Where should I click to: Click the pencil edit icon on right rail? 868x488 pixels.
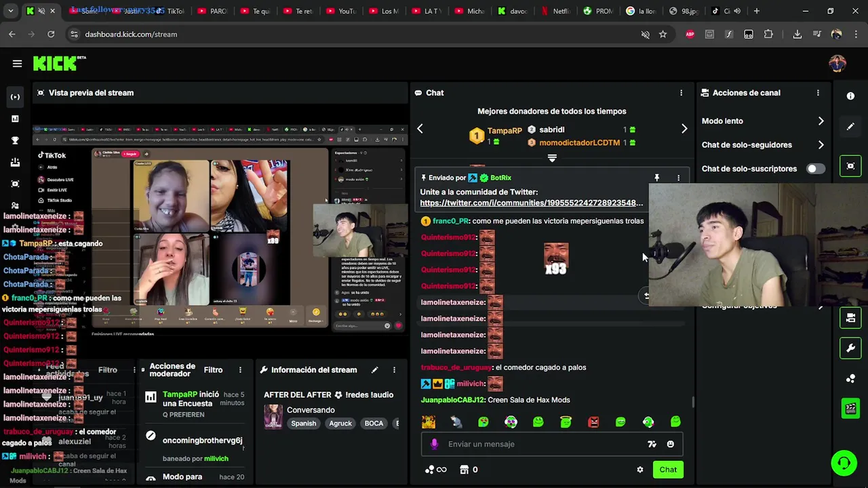[850, 127]
